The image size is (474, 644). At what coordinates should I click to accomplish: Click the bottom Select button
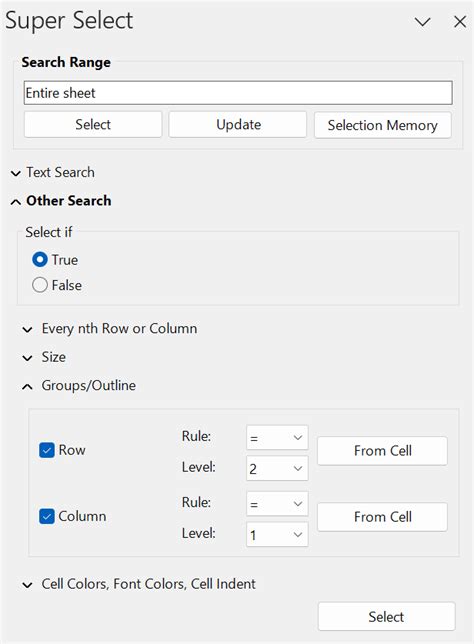coord(386,616)
